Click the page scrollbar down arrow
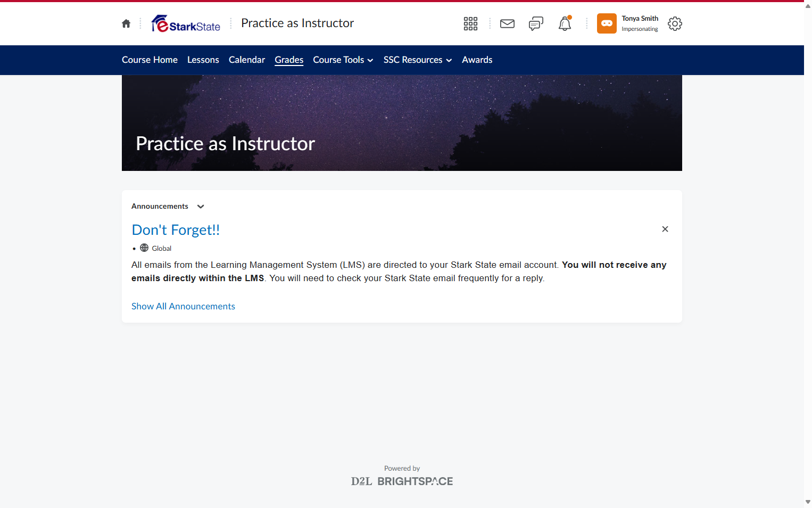Screen dimensions: 812x508 click(x=808, y=502)
